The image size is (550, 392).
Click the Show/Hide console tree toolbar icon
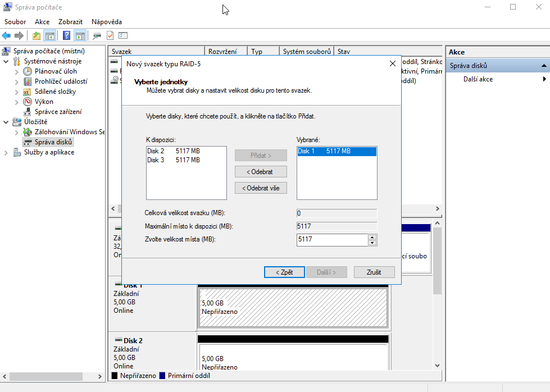click(x=50, y=36)
